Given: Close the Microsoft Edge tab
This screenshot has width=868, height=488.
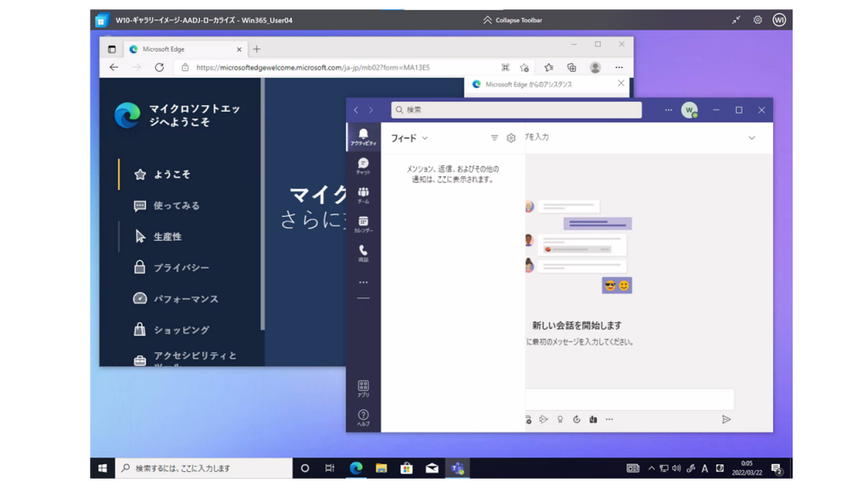Looking at the screenshot, I should 239,49.
